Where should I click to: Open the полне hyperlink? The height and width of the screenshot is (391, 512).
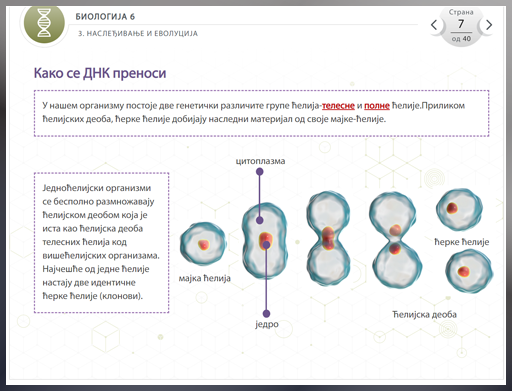tap(377, 106)
